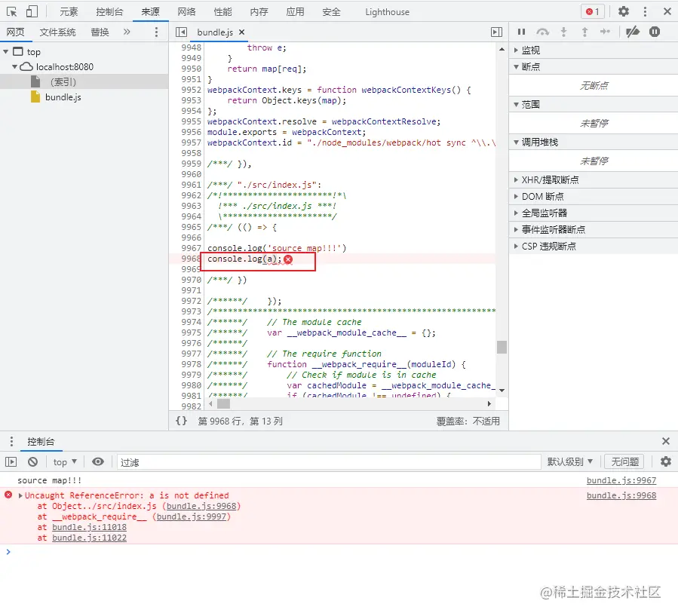678x616 pixels.
Task: Hide the navigator sidebar
Action: coord(181,32)
